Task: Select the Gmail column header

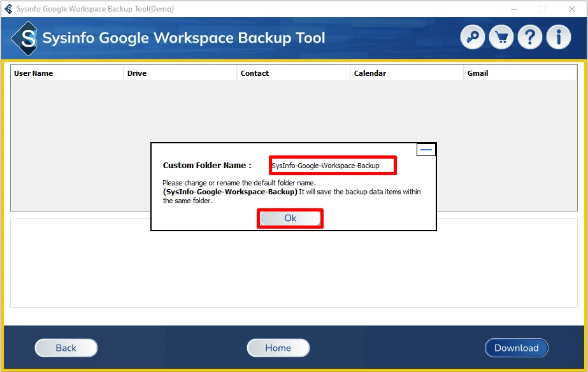Action: (520, 73)
